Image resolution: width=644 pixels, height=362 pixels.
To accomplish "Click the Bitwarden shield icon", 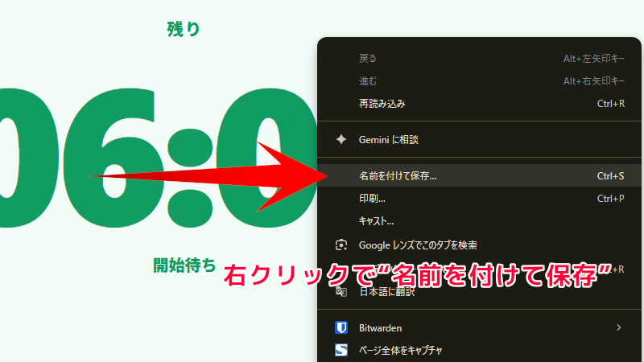I will point(341,327).
